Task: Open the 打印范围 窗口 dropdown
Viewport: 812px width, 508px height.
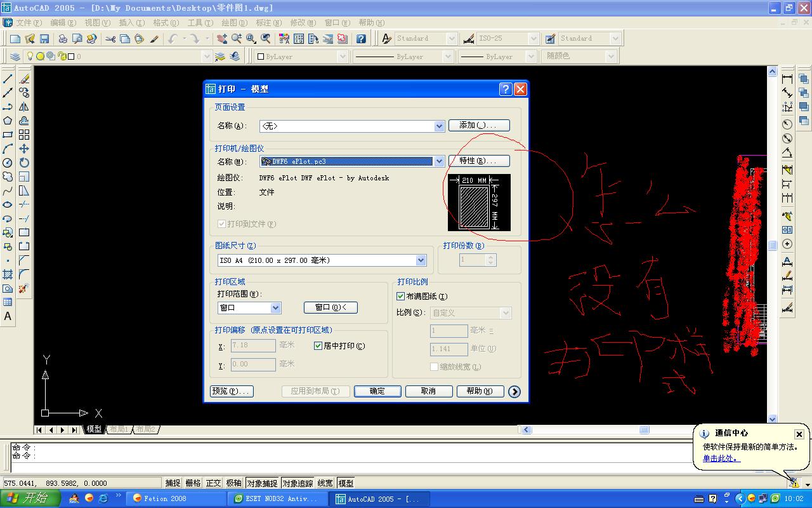Action: coord(275,308)
